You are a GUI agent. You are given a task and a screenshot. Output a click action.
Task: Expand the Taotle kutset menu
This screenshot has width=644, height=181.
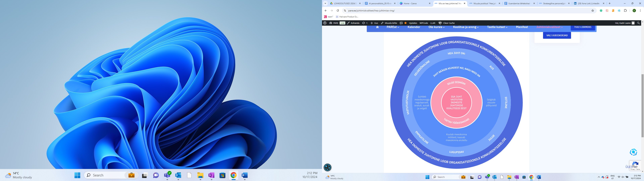(497, 27)
